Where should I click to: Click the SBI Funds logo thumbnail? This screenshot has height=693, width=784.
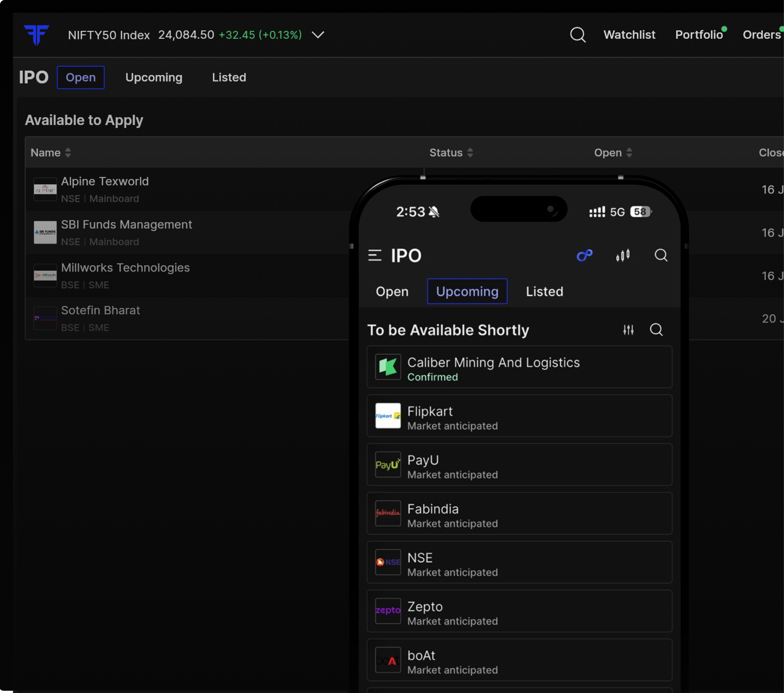tap(45, 232)
